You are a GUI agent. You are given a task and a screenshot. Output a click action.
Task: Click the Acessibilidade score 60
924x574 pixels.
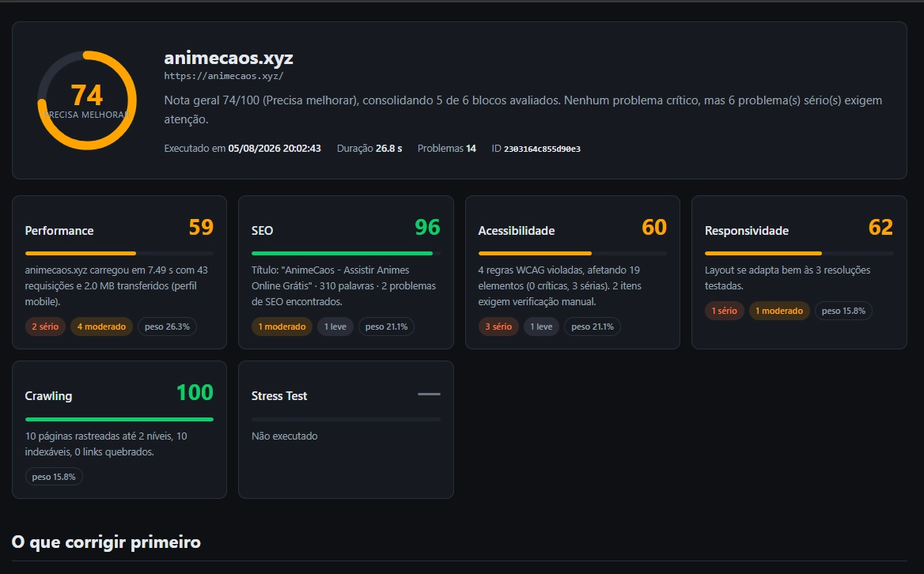pyautogui.click(x=654, y=227)
